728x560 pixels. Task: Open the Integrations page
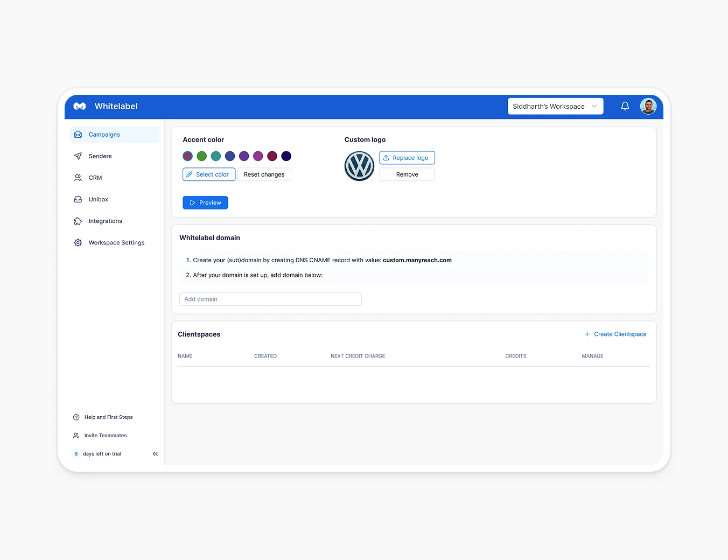click(105, 221)
